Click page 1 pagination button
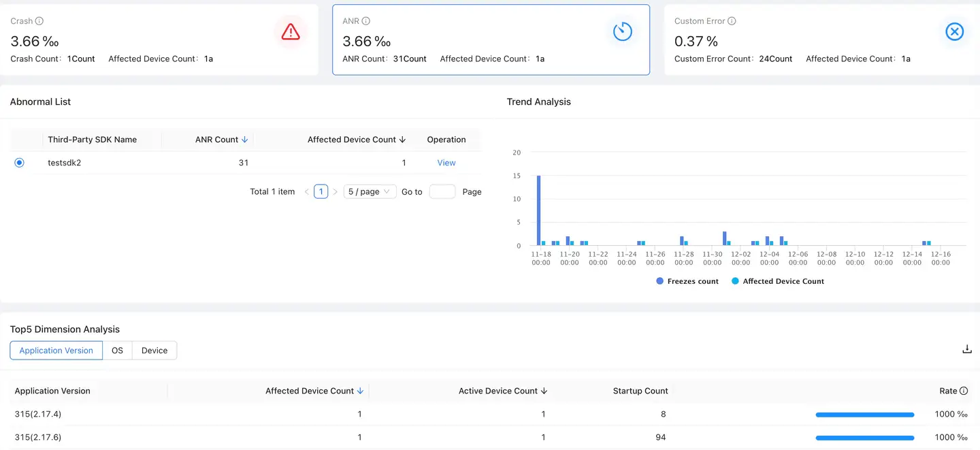 coord(321,192)
